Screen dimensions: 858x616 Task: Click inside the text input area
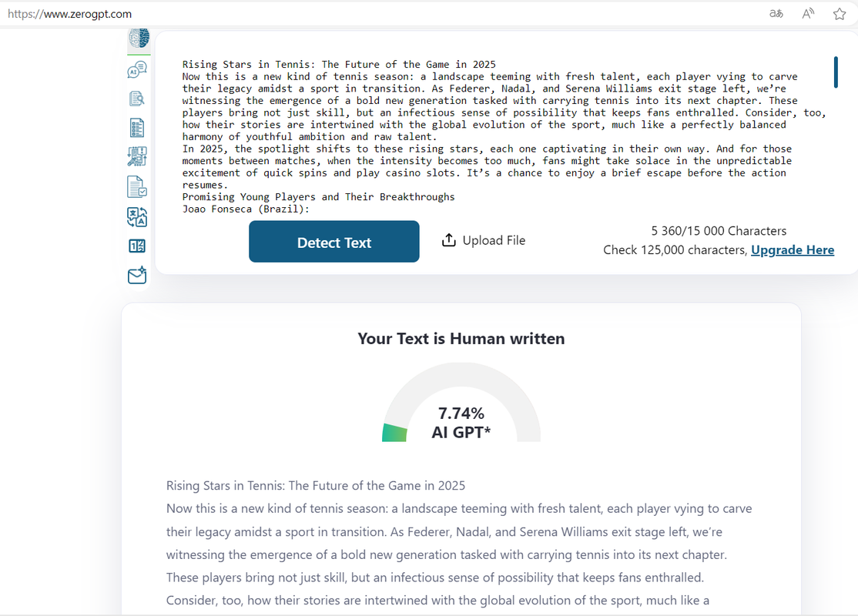tap(504, 137)
